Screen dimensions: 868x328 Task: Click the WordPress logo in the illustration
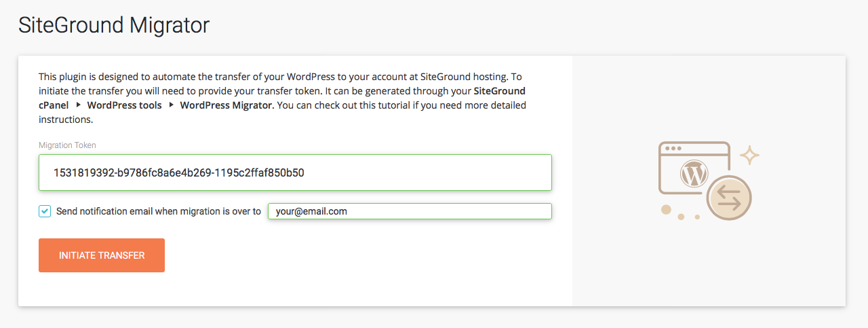[x=693, y=175]
